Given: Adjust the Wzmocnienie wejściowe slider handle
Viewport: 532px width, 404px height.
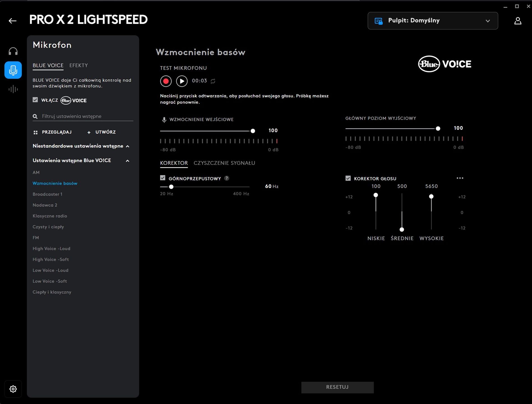Looking at the screenshot, I should pos(253,131).
